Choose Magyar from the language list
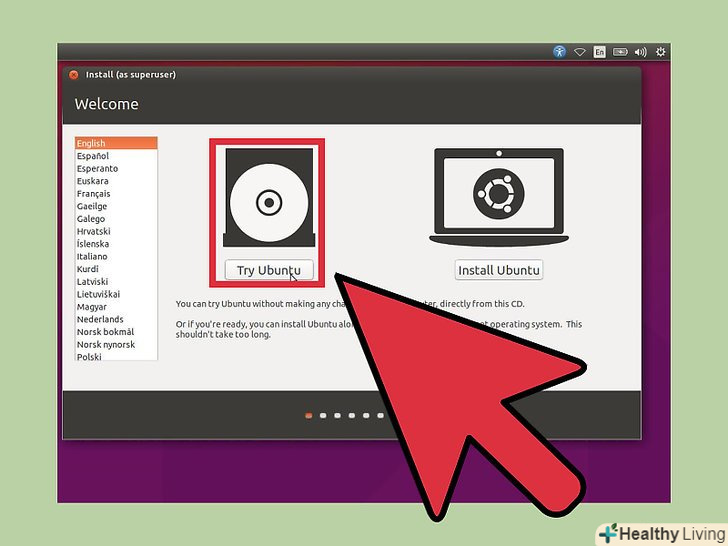 click(x=92, y=306)
